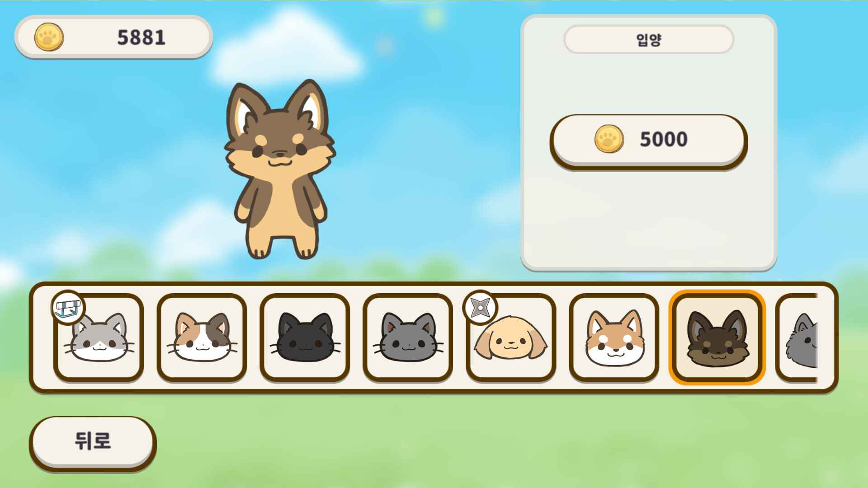Screen dimensions: 868x488
Task: Buy the character for 5000 coins
Action: point(649,142)
